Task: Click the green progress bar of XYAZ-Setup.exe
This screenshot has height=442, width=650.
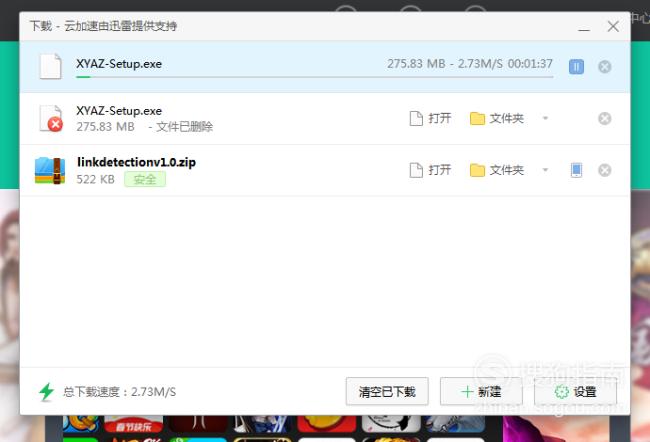Action: 315,77
